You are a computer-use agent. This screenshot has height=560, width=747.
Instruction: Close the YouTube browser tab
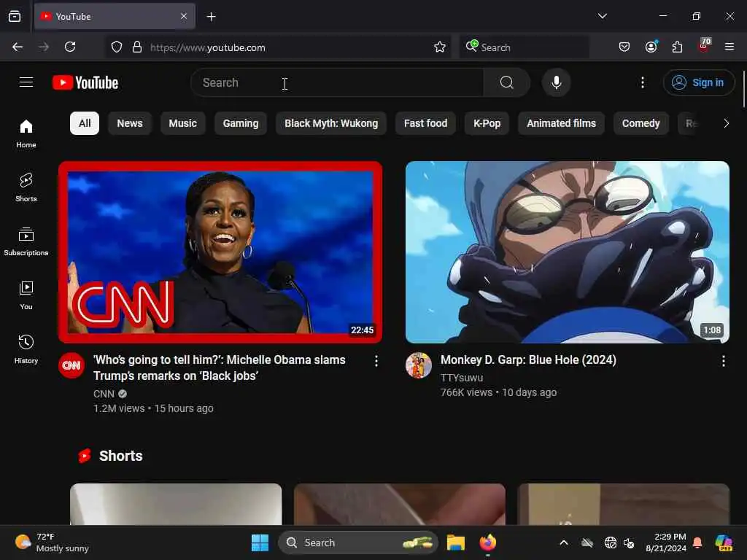coord(184,16)
